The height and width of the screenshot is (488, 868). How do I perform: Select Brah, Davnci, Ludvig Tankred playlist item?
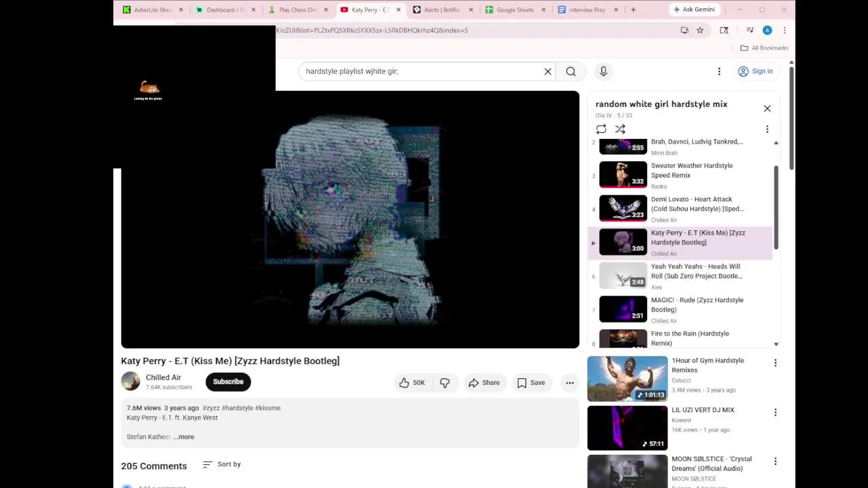(681, 146)
